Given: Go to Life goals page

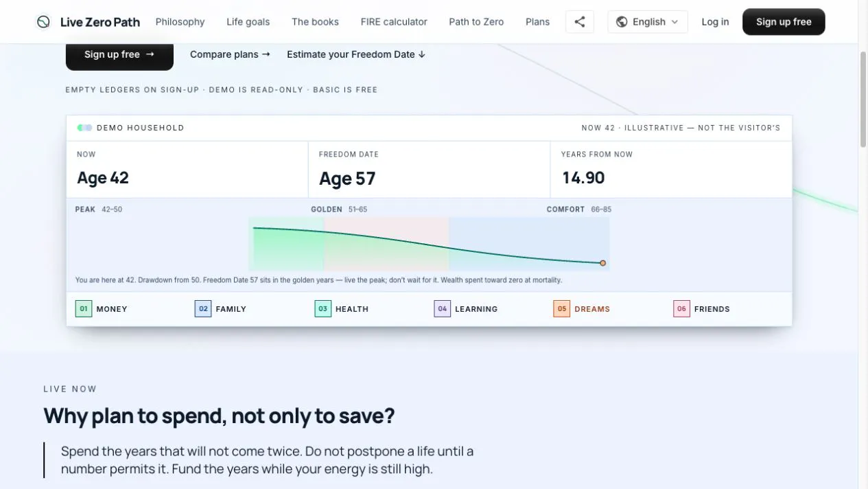Looking at the screenshot, I should 248,22.
